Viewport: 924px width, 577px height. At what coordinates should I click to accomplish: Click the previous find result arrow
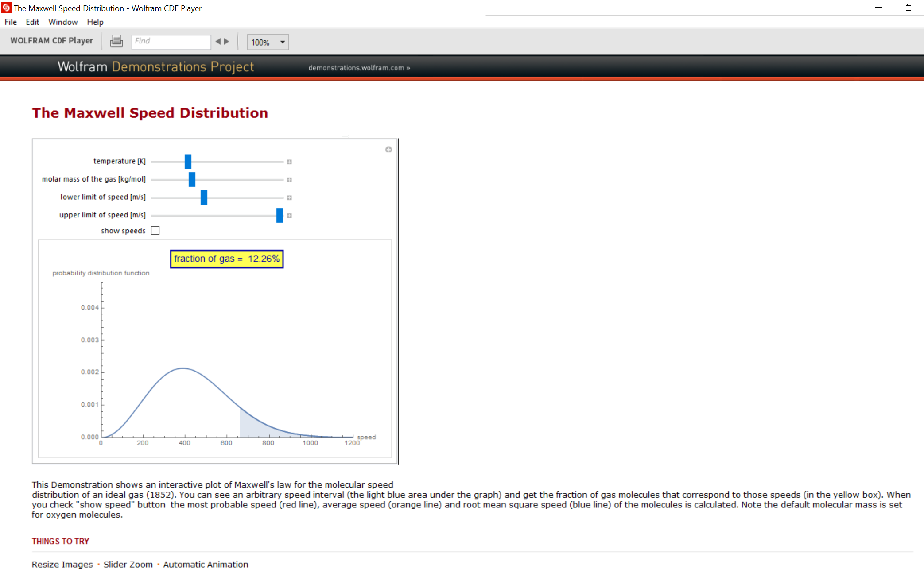click(218, 41)
